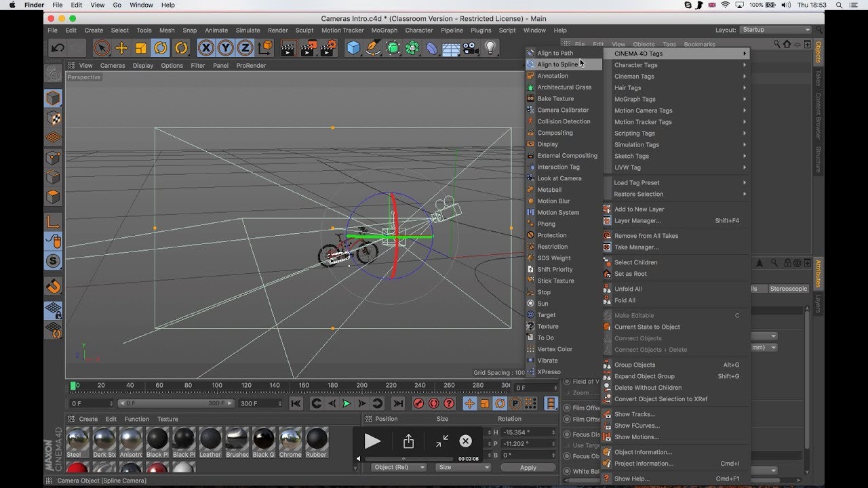This screenshot has height=488, width=868.
Task: Toggle Parameter P key recording in timeline
Action: coord(515,403)
